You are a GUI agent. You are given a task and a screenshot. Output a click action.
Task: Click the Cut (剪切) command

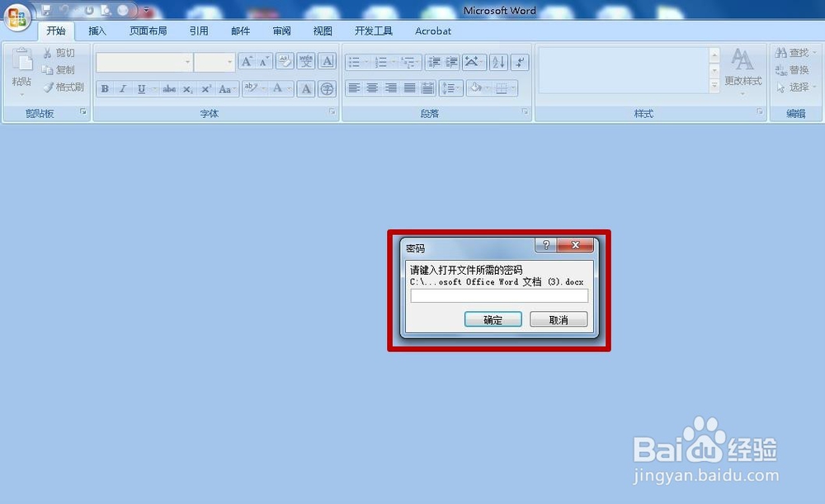(59, 53)
